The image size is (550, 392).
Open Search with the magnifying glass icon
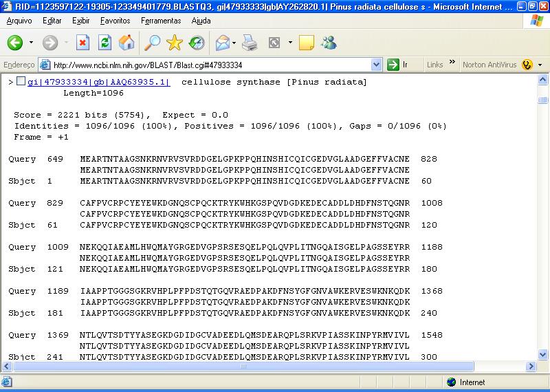click(x=153, y=43)
